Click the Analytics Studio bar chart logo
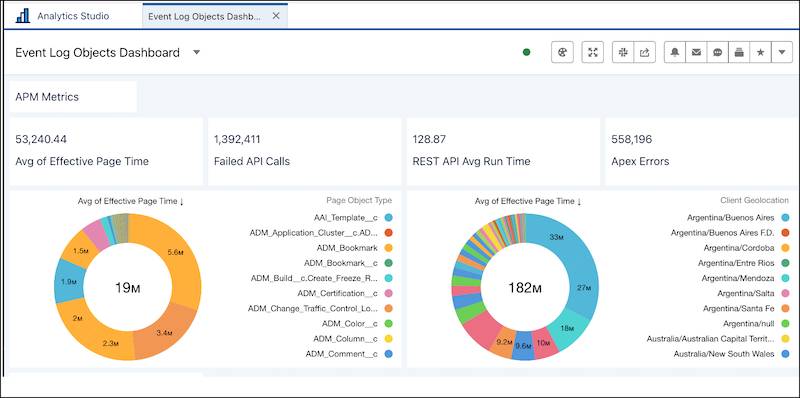 (x=22, y=16)
